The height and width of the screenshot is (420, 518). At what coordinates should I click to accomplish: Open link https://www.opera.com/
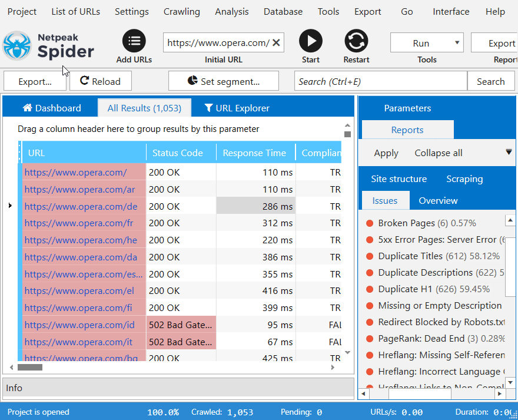pos(75,172)
